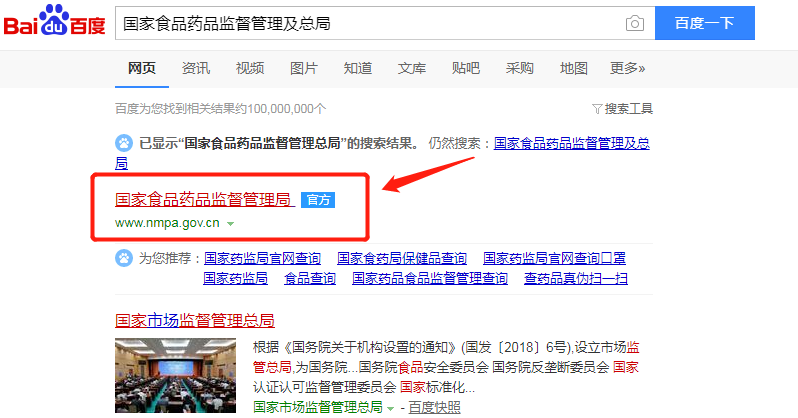This screenshot has width=798, height=418.
Task: Switch to the 知道 tab
Action: pos(358,68)
